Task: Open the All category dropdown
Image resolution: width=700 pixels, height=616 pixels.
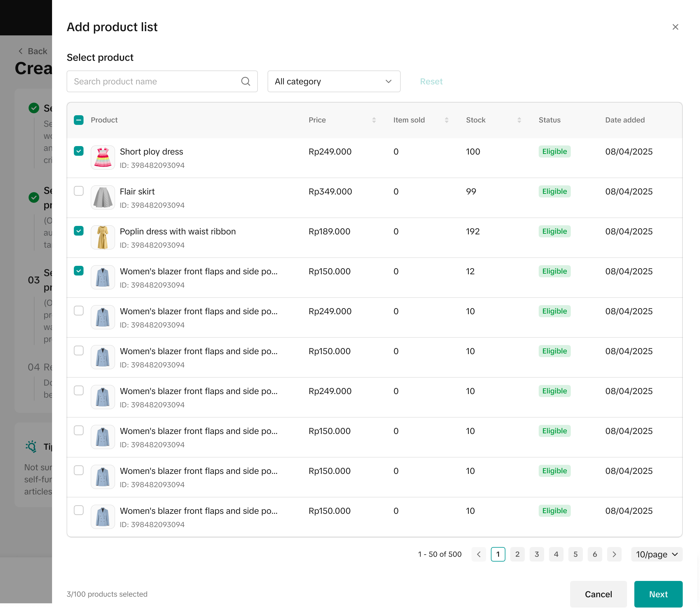Action: 334,81
